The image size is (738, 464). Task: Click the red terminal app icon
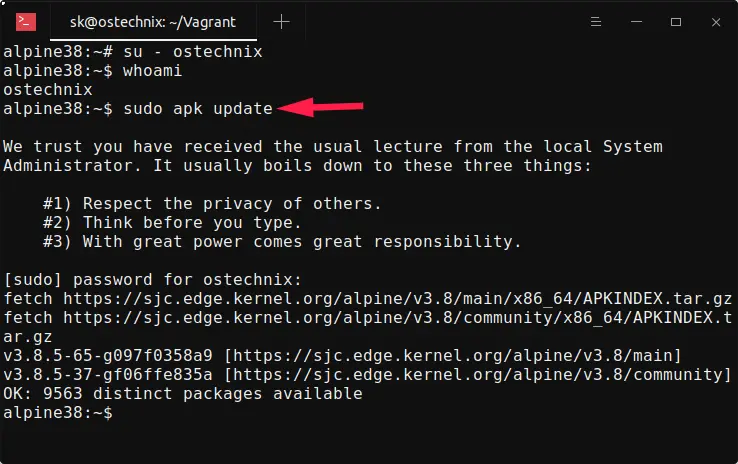27,21
